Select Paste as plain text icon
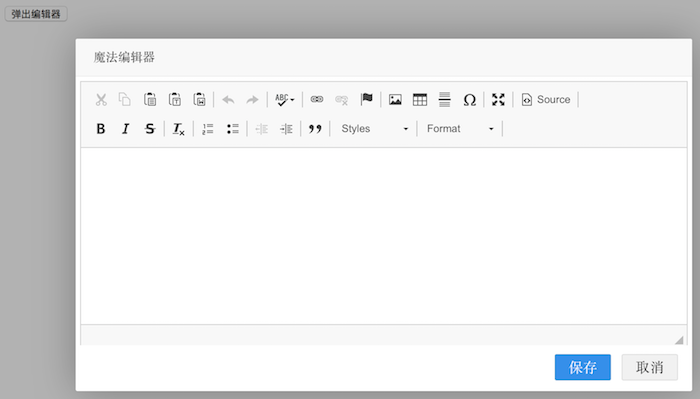Viewport: 700px width, 399px height. click(175, 100)
